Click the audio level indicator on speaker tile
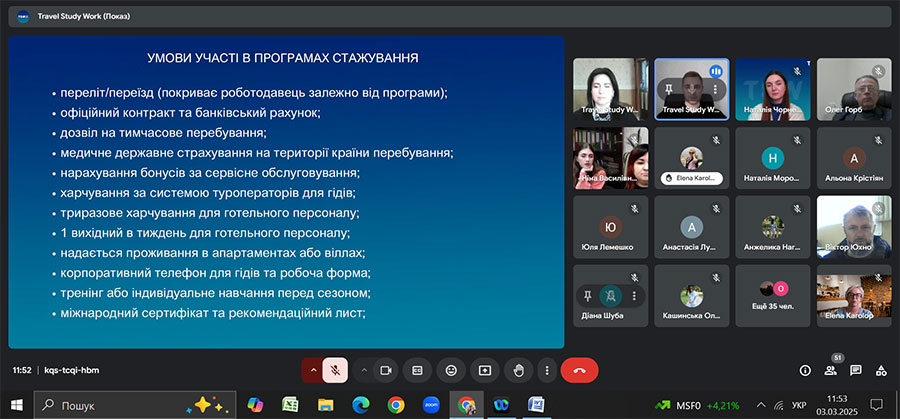Image resolution: width=900 pixels, height=419 pixels. [716, 71]
